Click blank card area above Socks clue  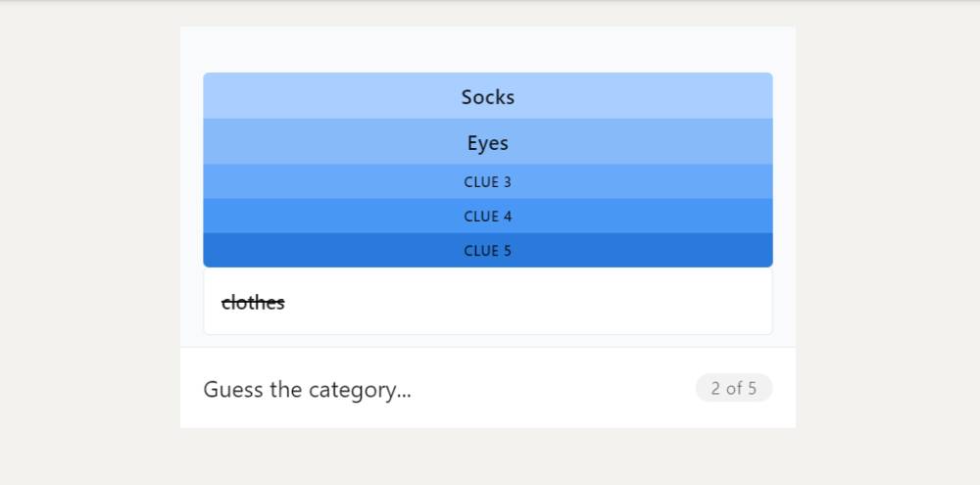pyautogui.click(x=487, y=49)
